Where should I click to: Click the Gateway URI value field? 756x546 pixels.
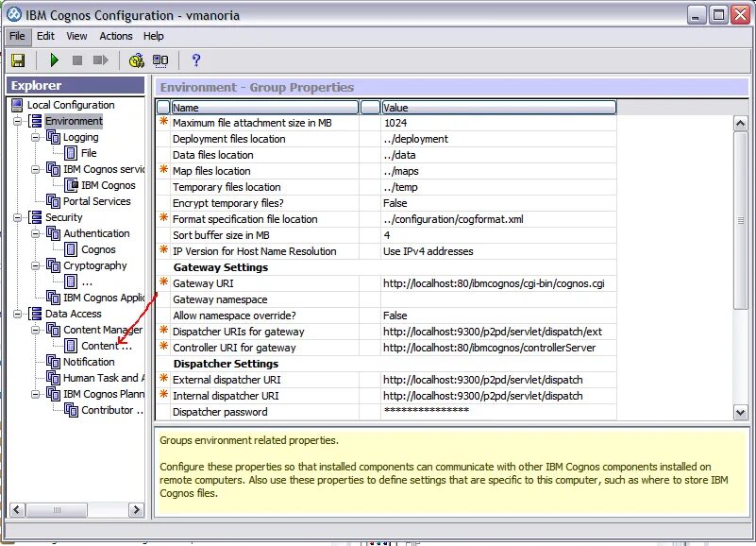pos(498,283)
